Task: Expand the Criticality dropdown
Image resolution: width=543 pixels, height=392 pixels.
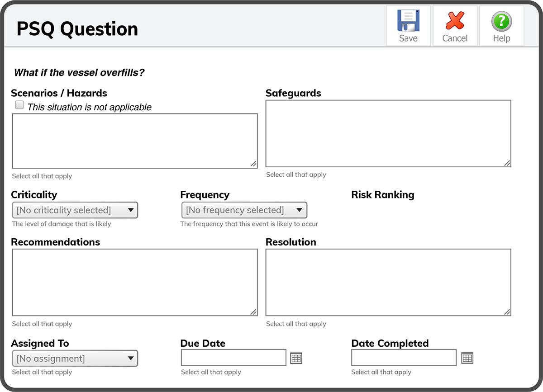Action: click(x=75, y=210)
